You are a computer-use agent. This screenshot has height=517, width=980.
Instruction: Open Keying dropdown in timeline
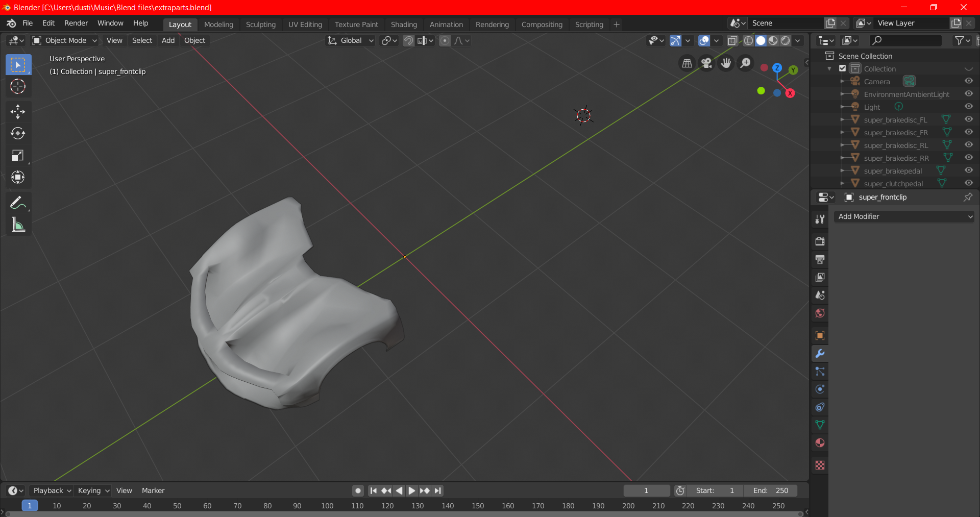(93, 490)
